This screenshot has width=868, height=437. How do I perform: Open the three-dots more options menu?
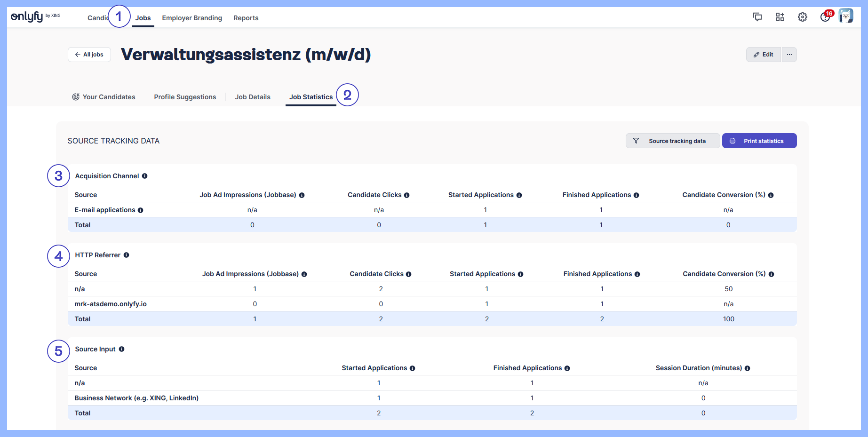[x=789, y=55]
